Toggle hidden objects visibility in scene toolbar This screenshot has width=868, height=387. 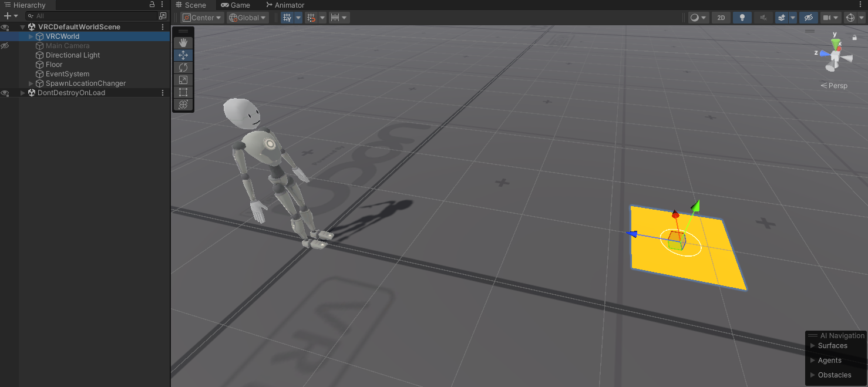tap(809, 18)
